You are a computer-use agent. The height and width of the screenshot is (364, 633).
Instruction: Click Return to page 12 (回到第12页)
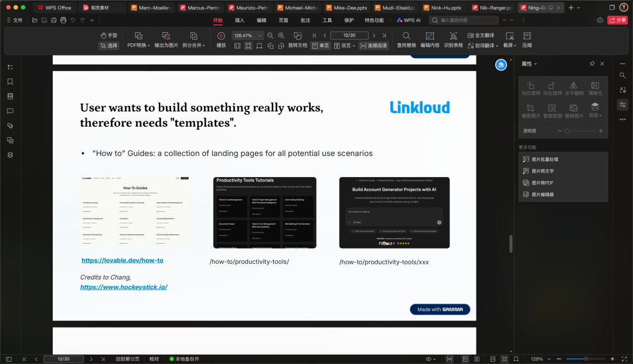click(128, 359)
